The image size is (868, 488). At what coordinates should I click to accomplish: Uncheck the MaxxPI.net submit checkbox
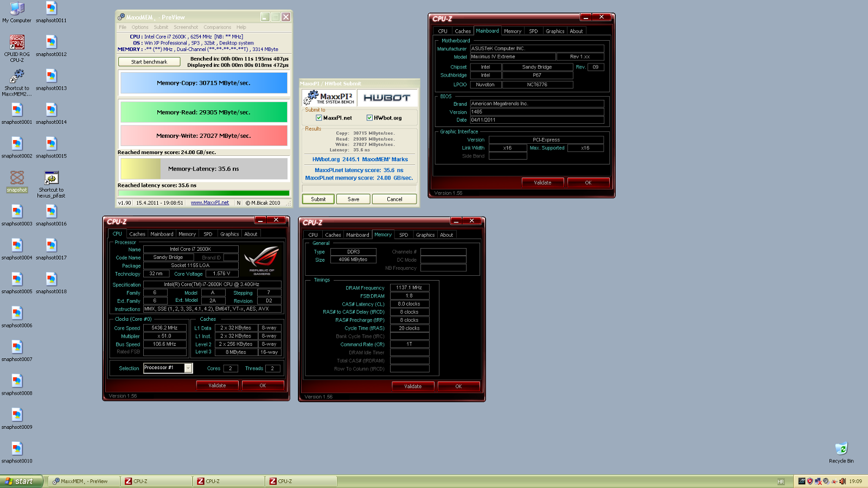319,118
